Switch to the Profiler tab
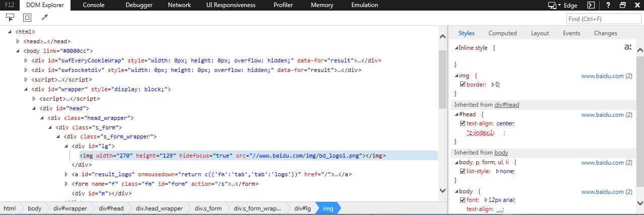644x215 pixels. tap(283, 5)
